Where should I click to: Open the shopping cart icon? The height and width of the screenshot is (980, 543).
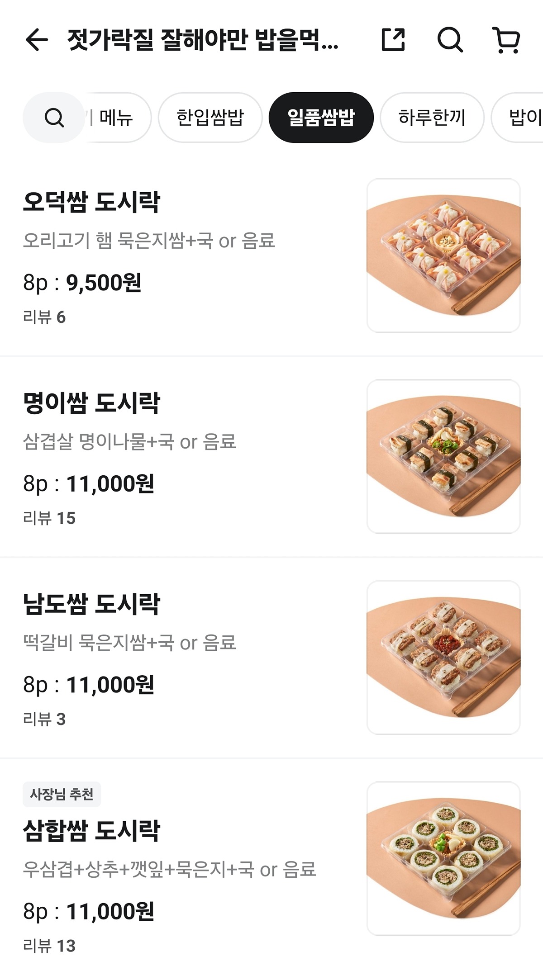tap(506, 40)
